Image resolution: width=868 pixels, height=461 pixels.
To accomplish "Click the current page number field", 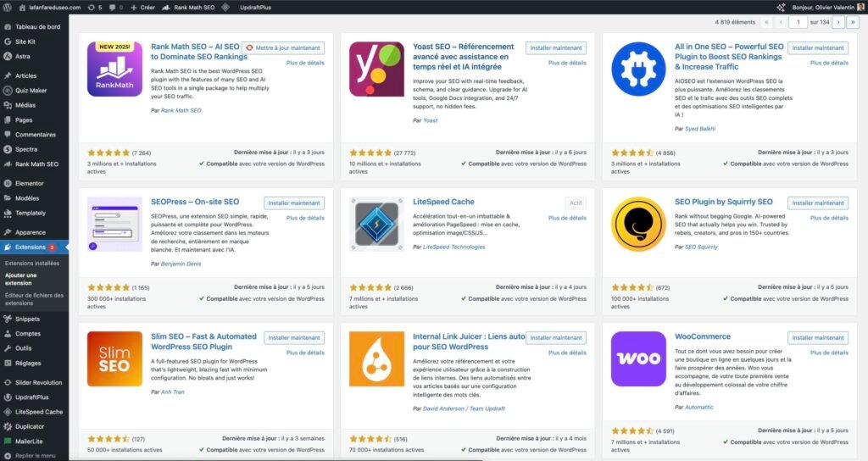I will tap(798, 22).
